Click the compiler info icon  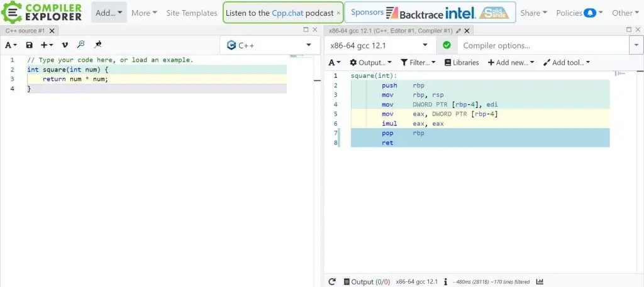tap(446, 282)
